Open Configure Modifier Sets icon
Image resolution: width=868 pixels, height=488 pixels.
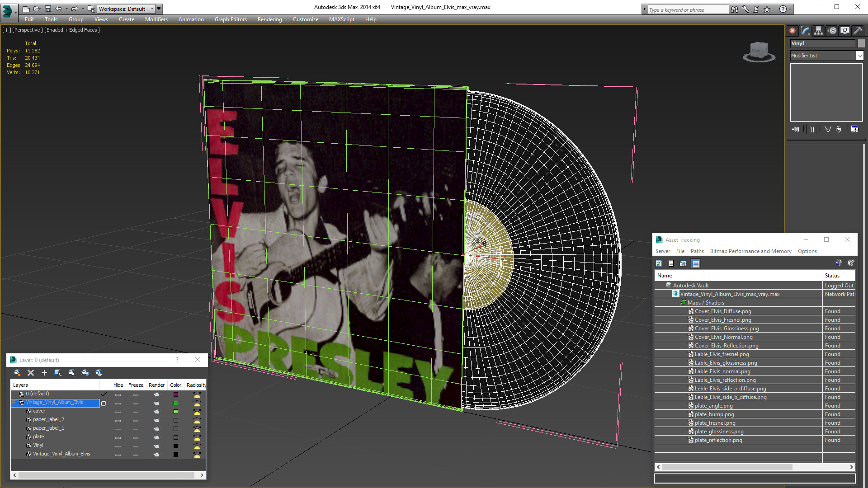(x=854, y=129)
